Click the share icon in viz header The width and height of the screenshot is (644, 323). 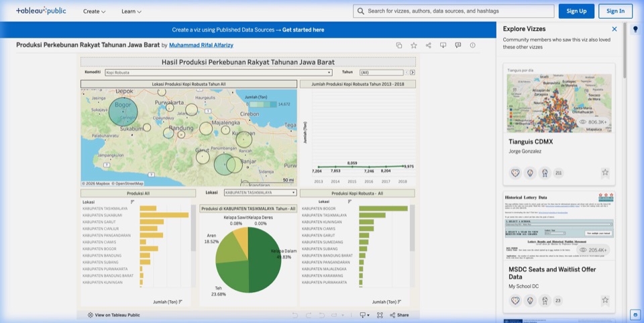[429, 45]
